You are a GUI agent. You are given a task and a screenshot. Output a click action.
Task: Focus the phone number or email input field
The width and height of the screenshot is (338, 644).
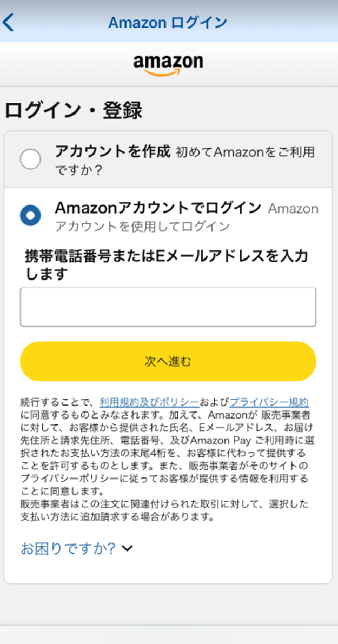168,307
